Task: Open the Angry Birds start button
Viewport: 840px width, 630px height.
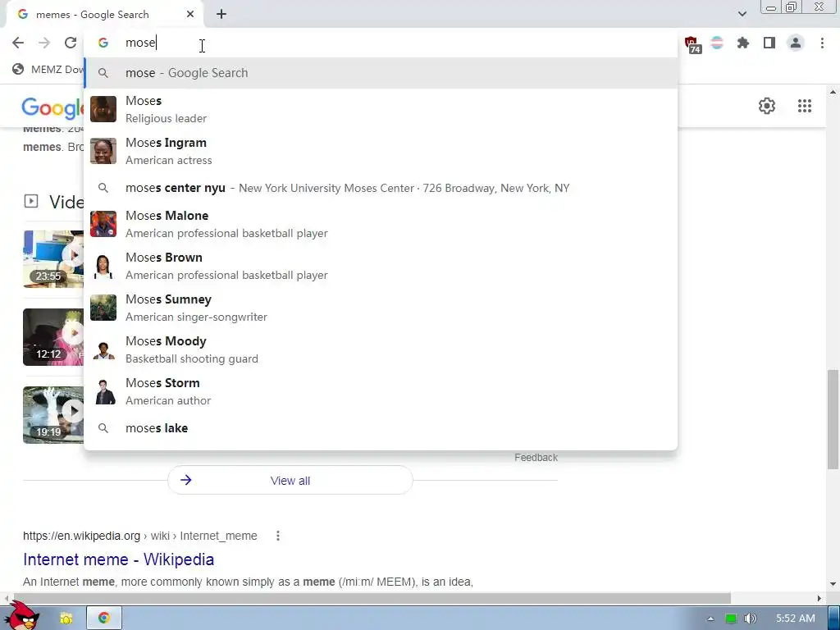Action: (x=21, y=616)
